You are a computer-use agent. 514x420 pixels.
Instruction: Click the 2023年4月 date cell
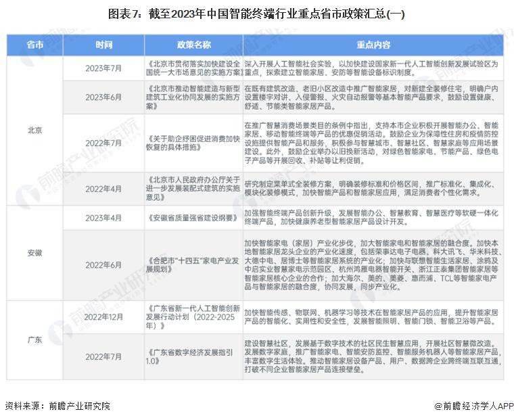(103, 218)
